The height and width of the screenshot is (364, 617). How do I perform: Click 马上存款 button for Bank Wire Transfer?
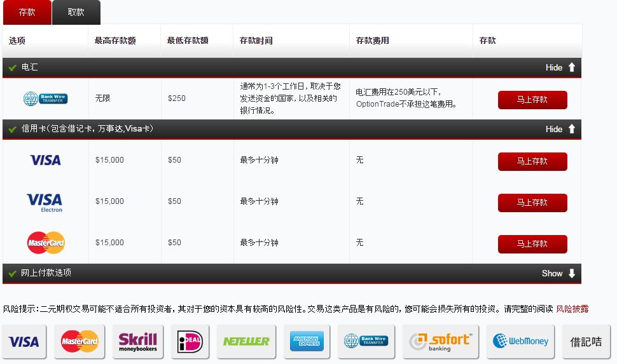[532, 100]
